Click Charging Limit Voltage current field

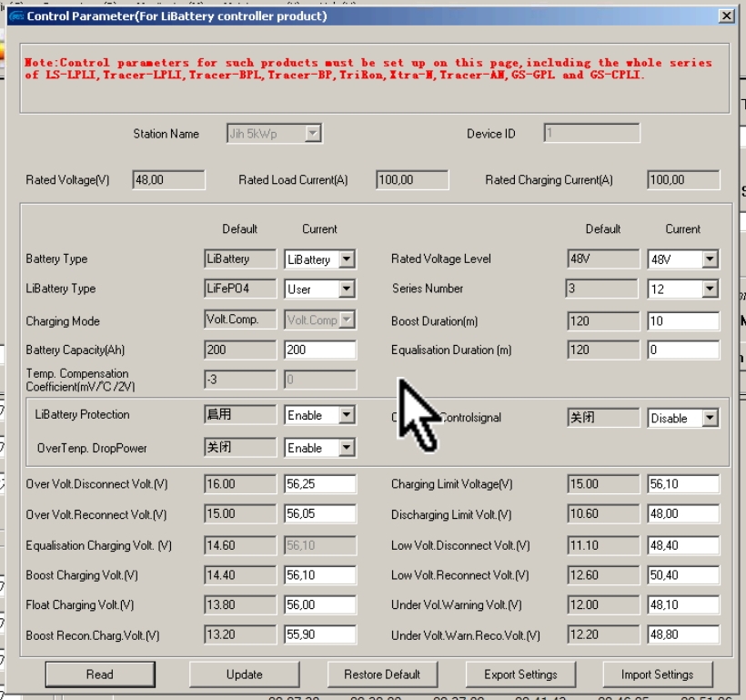click(682, 484)
